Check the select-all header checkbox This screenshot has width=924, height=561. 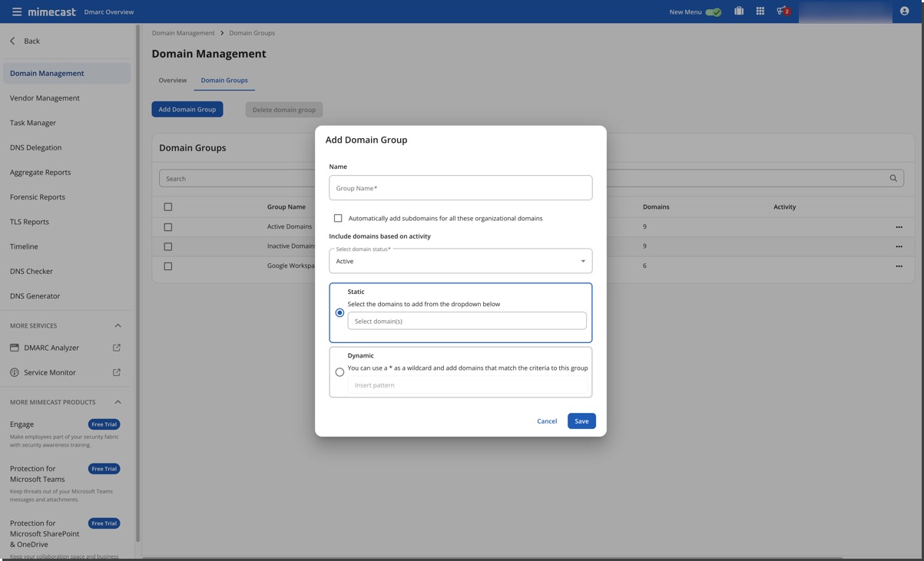(x=168, y=206)
